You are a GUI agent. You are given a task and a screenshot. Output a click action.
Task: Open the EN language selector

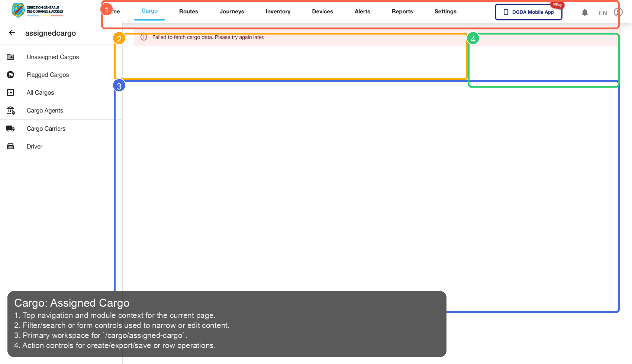[x=603, y=13]
